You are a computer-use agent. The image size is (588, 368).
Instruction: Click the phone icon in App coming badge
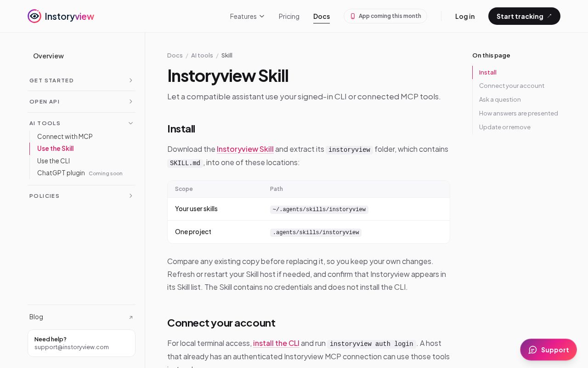tap(353, 16)
